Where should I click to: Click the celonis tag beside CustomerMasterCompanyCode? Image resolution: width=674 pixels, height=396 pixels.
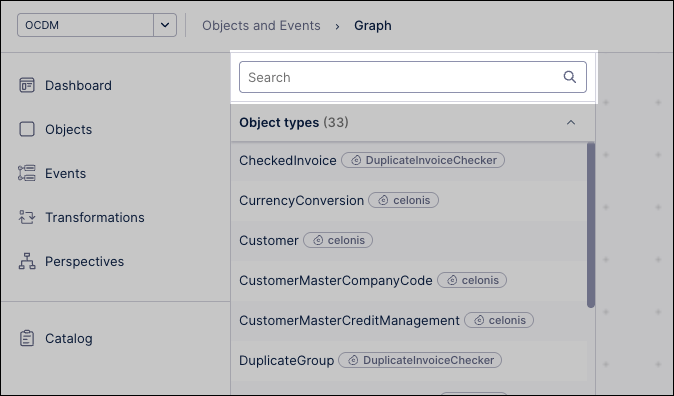472,280
